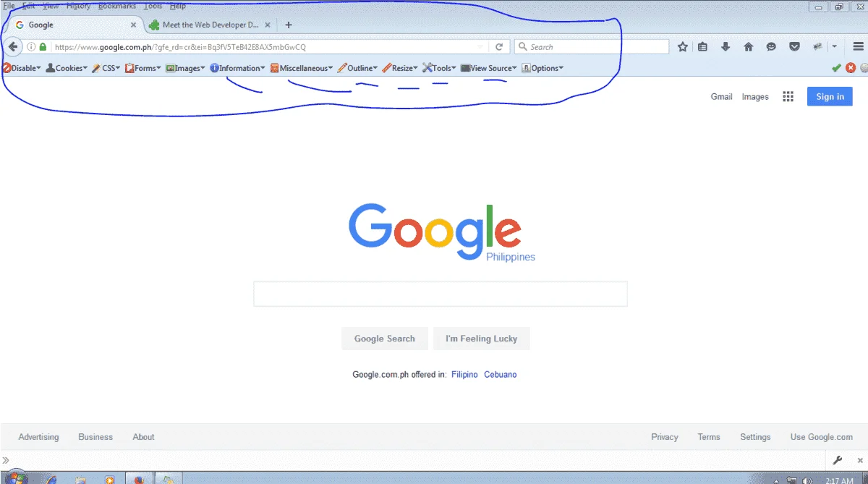The image size is (868, 484).
Task: Expand the Disable toolbar dropdown
Action: click(22, 68)
